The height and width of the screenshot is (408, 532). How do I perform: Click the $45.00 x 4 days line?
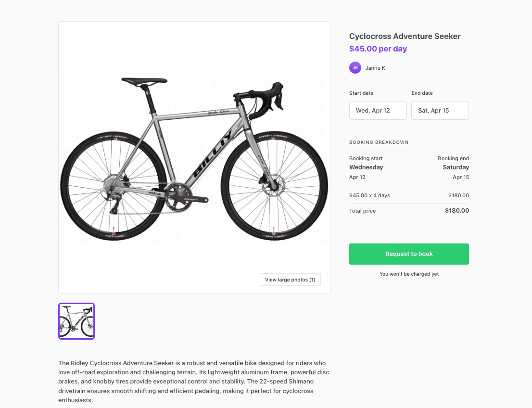pos(369,195)
